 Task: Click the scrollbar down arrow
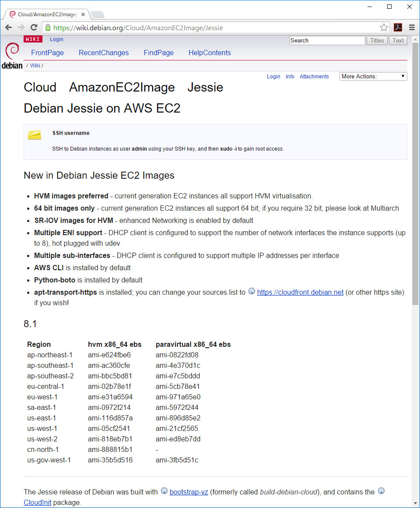(x=415, y=504)
